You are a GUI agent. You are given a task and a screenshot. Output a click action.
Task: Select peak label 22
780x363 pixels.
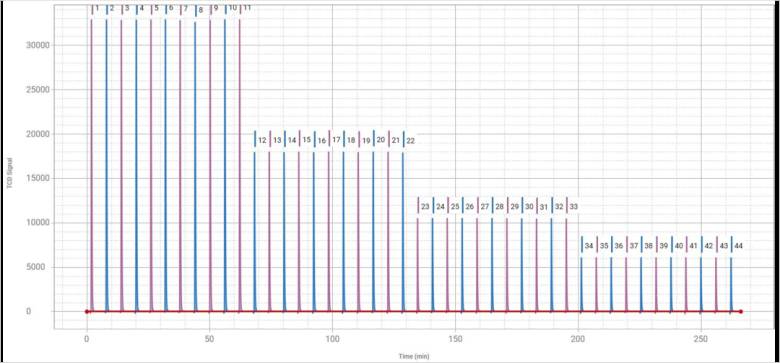[x=410, y=141]
